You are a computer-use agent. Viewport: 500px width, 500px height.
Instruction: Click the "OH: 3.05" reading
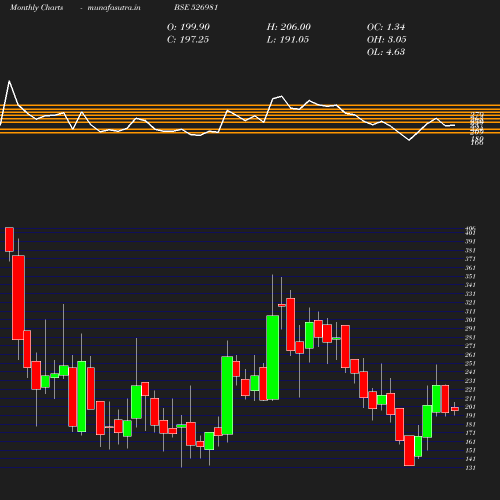point(387,40)
